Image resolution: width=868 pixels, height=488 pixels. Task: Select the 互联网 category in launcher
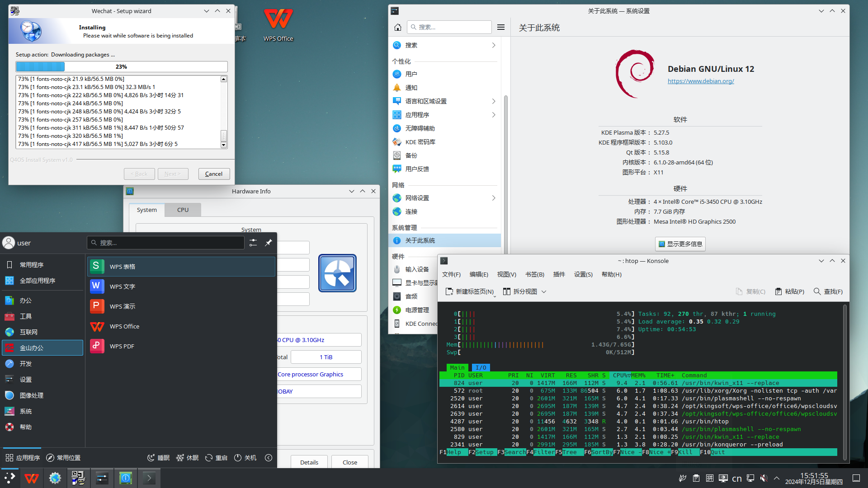42,332
